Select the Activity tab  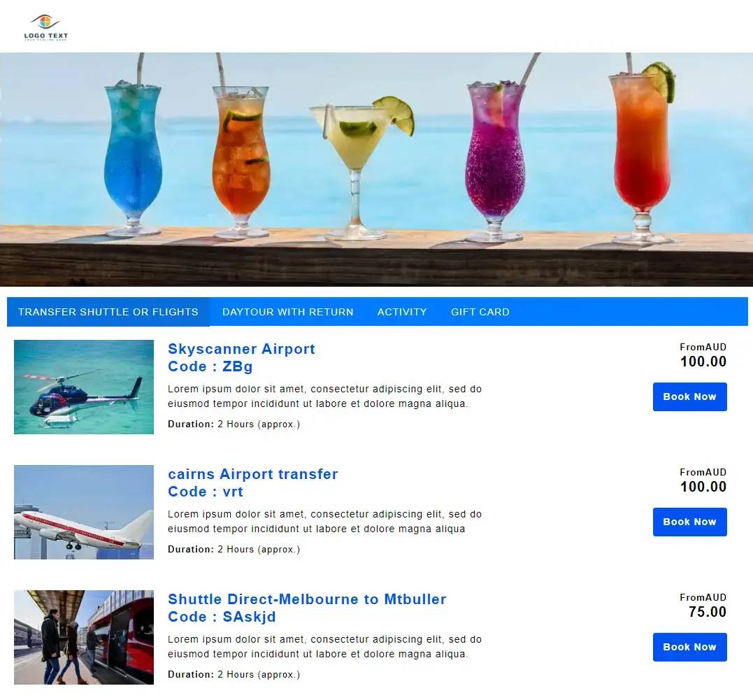tap(402, 312)
